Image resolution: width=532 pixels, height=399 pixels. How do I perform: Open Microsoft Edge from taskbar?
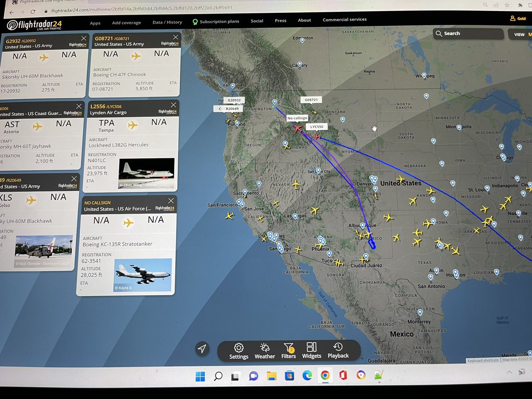pyautogui.click(x=307, y=376)
